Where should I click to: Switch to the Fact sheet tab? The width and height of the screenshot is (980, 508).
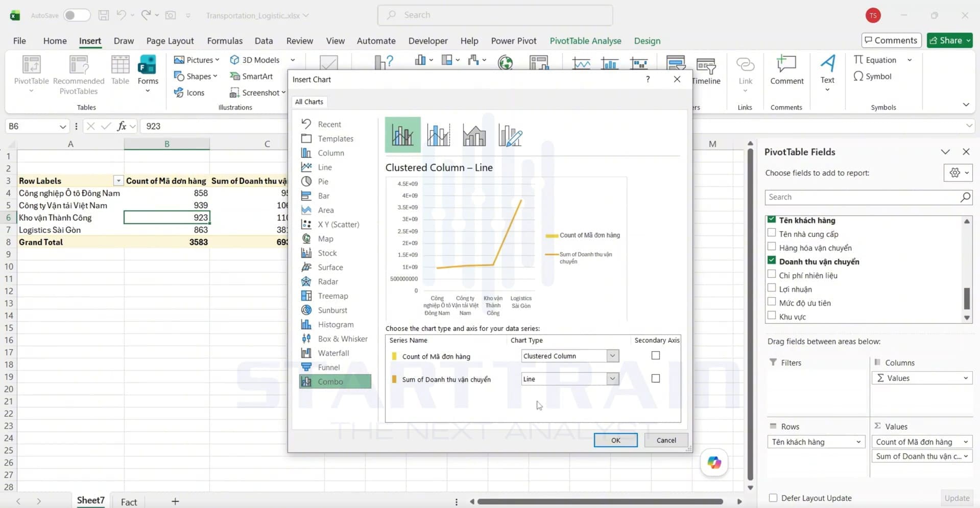pos(129,502)
